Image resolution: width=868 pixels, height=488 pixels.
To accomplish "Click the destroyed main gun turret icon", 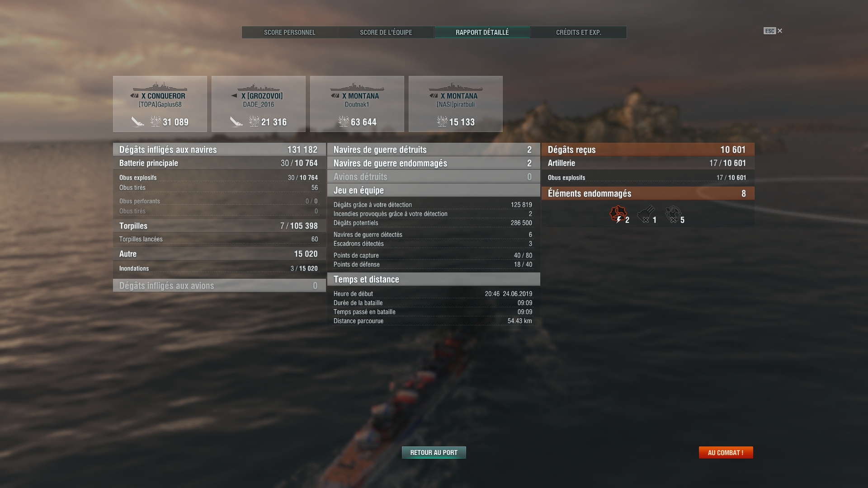I will [646, 214].
